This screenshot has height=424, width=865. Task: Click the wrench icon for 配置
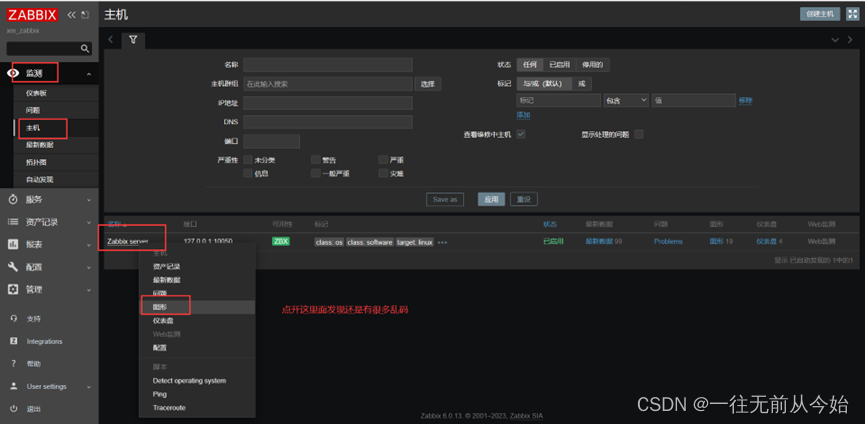13,267
